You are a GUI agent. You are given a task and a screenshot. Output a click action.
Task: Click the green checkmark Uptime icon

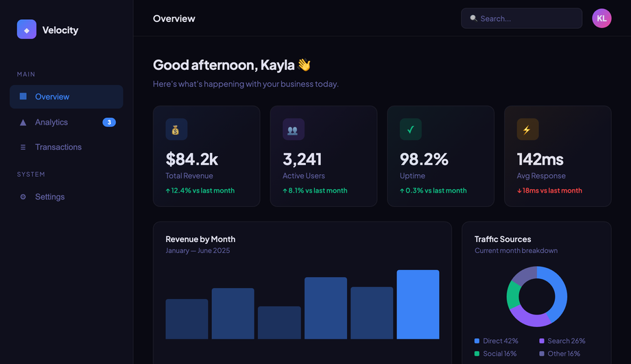(410, 129)
